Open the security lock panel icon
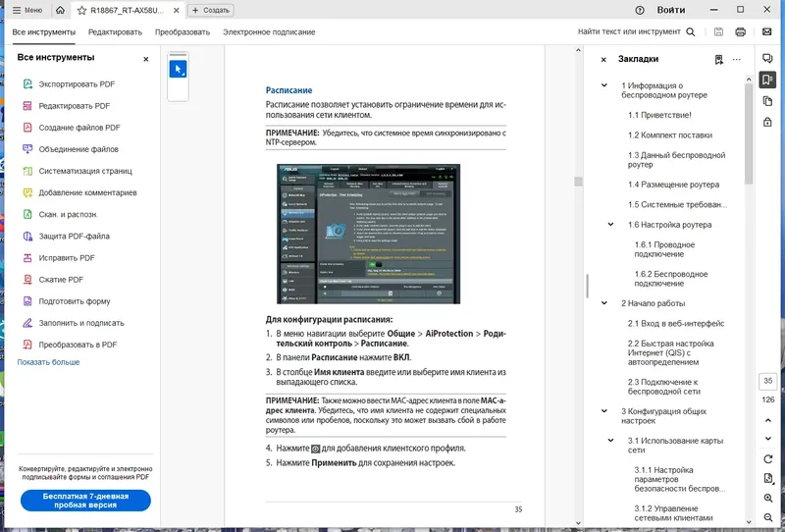Screen dimensions: 785x532 coord(767,123)
